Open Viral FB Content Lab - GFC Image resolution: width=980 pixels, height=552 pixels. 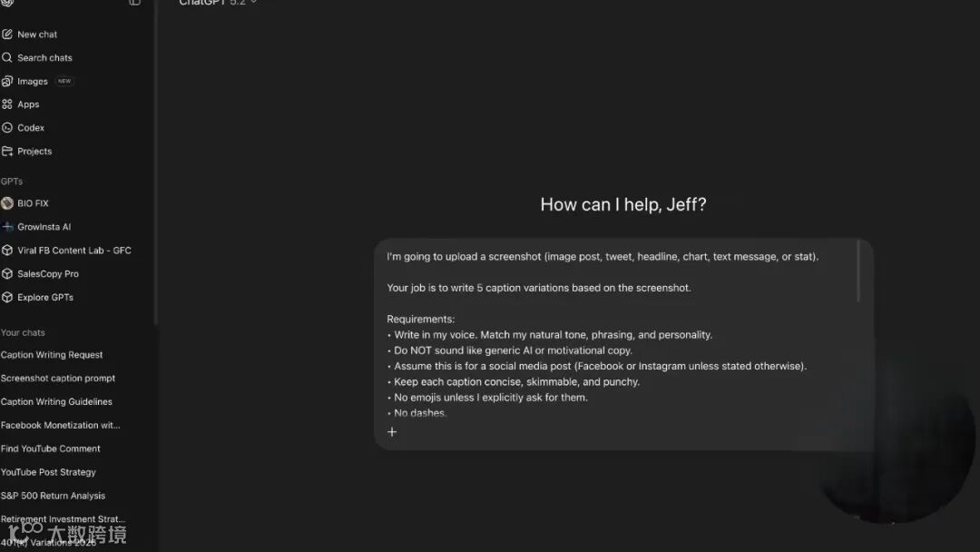coord(76,250)
